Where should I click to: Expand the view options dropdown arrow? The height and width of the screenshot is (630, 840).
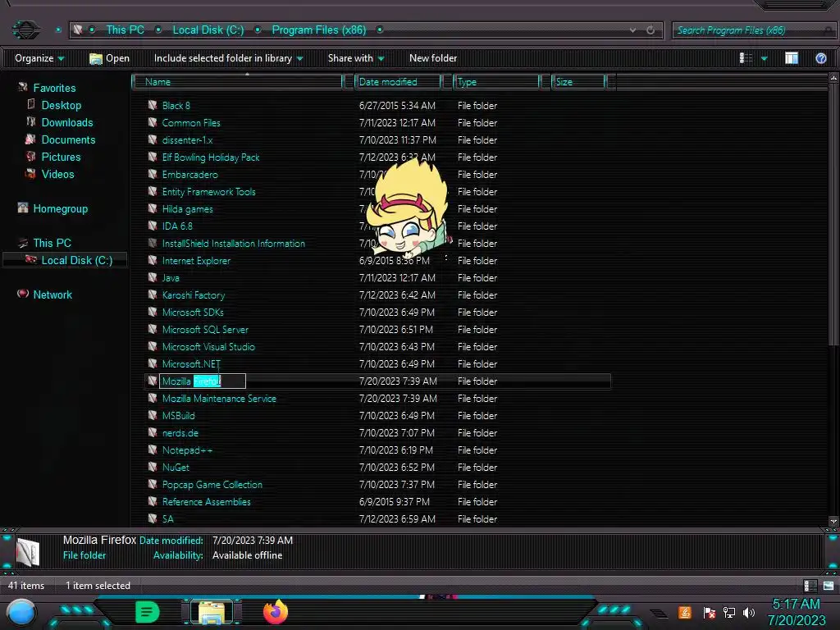point(764,58)
